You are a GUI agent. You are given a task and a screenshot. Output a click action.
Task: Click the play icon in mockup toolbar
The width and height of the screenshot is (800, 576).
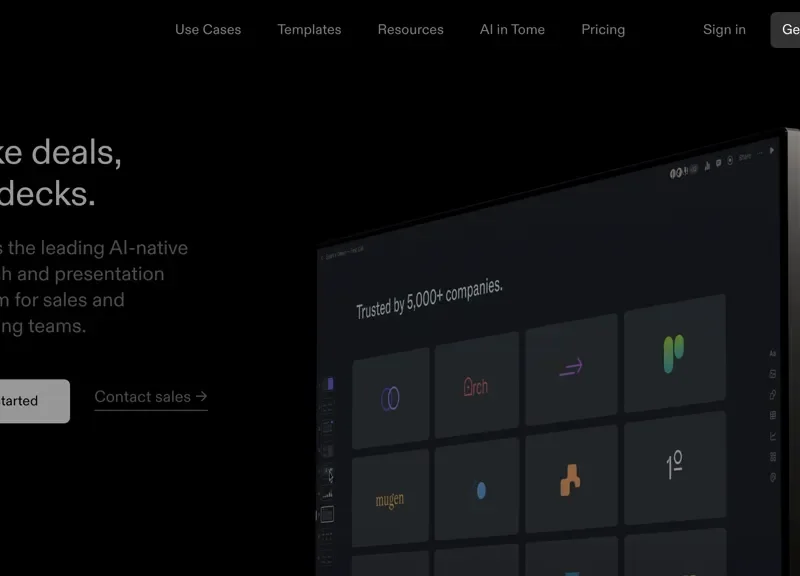pos(771,151)
